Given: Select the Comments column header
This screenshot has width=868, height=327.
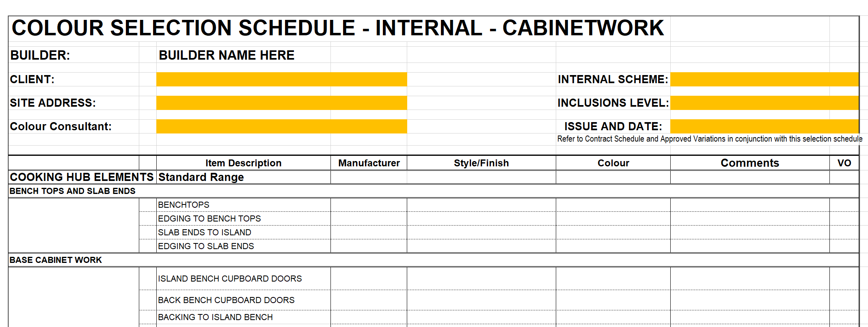Looking at the screenshot, I should [749, 163].
